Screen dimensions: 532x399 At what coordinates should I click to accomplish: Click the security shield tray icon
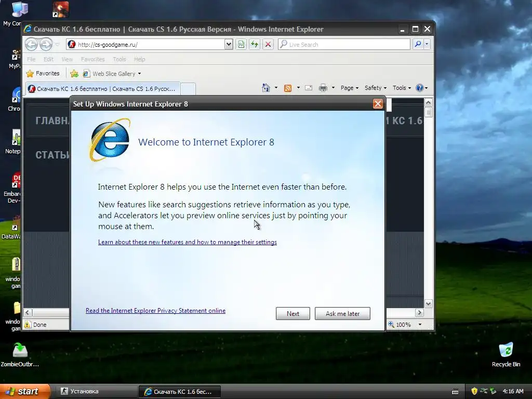tap(474, 391)
